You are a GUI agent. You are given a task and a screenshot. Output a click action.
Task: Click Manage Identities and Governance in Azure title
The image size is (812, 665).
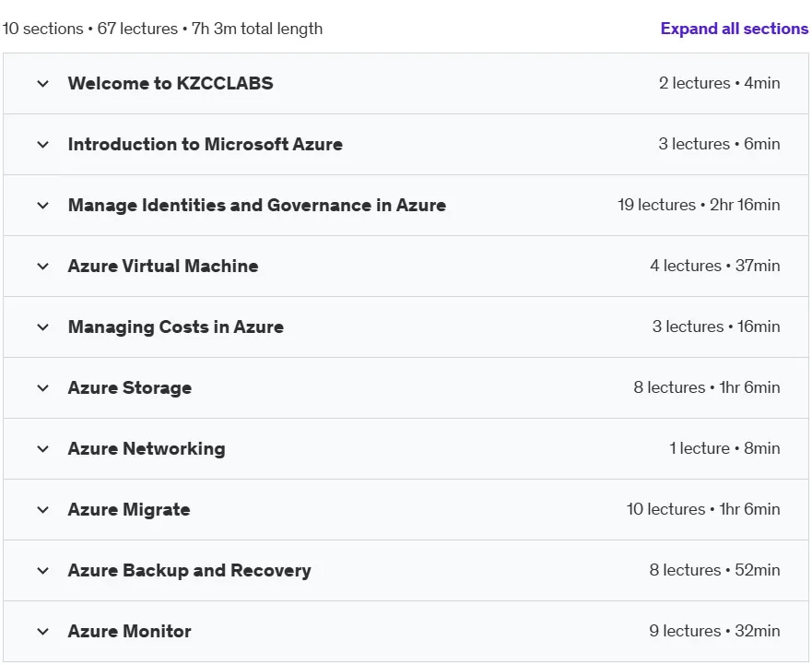257,206
